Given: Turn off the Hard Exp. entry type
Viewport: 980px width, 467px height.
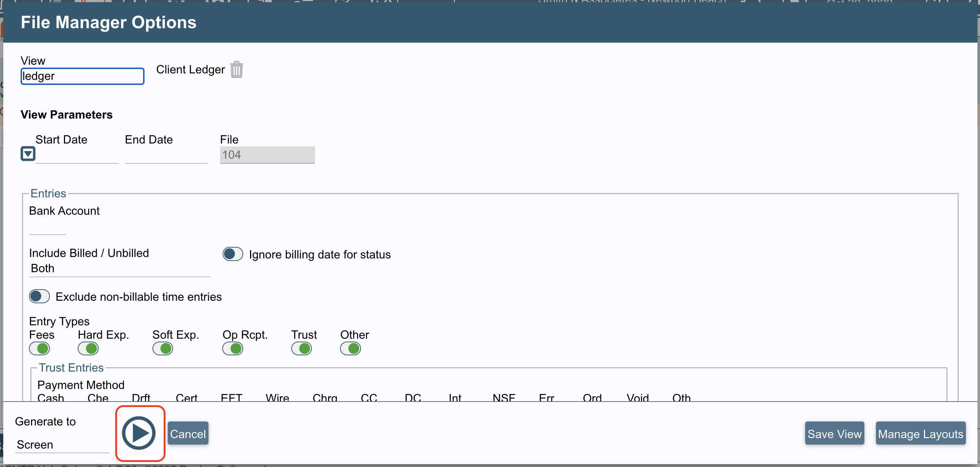Looking at the screenshot, I should pos(88,348).
